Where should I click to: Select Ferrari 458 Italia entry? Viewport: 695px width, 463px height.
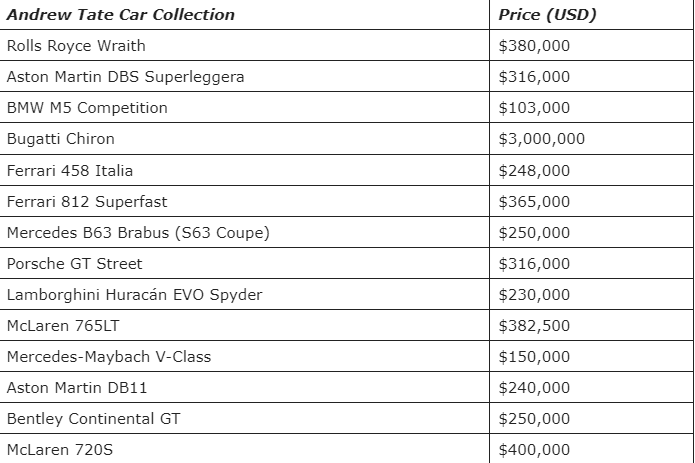(70, 171)
